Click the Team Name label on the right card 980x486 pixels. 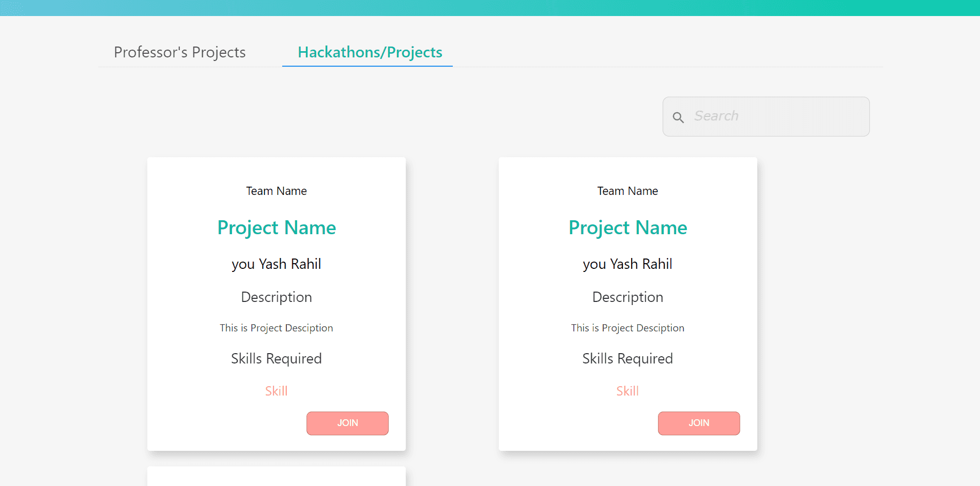pyautogui.click(x=627, y=191)
